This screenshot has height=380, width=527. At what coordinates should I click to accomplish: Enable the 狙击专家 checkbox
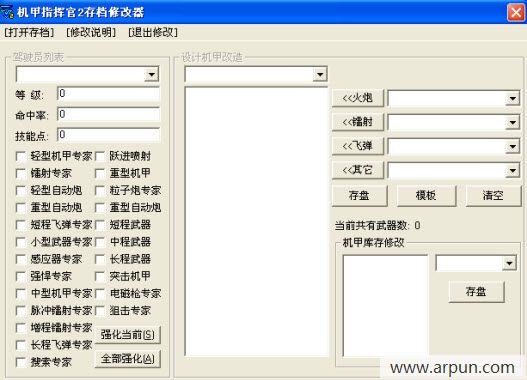tap(100, 311)
